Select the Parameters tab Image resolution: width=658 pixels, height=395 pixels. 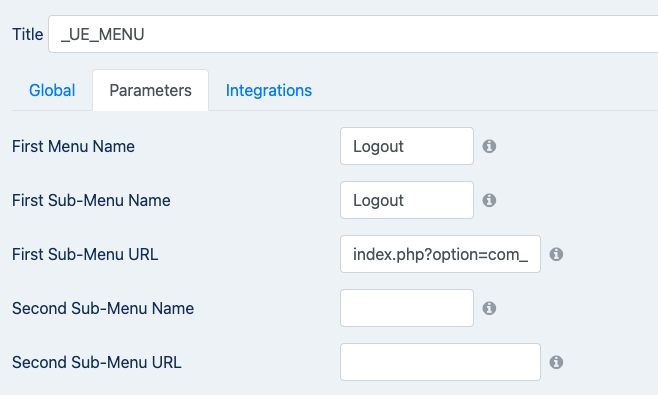click(x=150, y=90)
